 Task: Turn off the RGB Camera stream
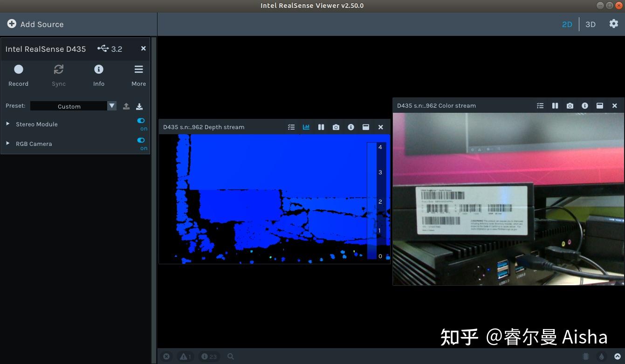coord(141,140)
